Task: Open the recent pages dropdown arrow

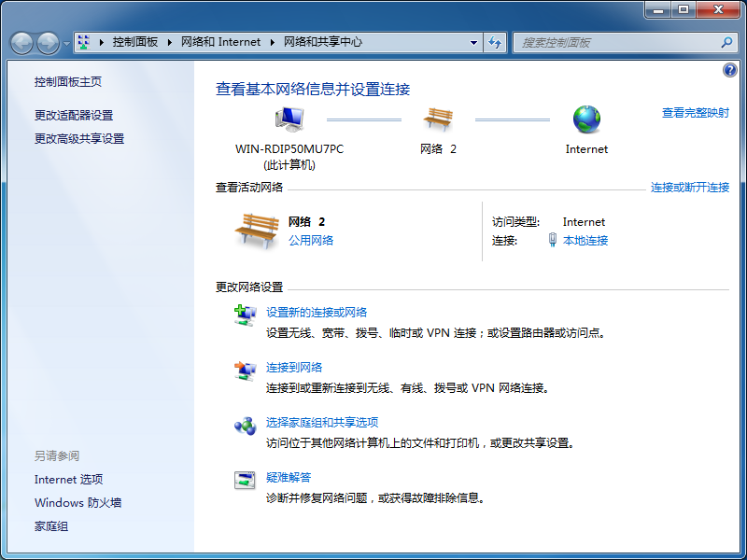Action: 66,44
